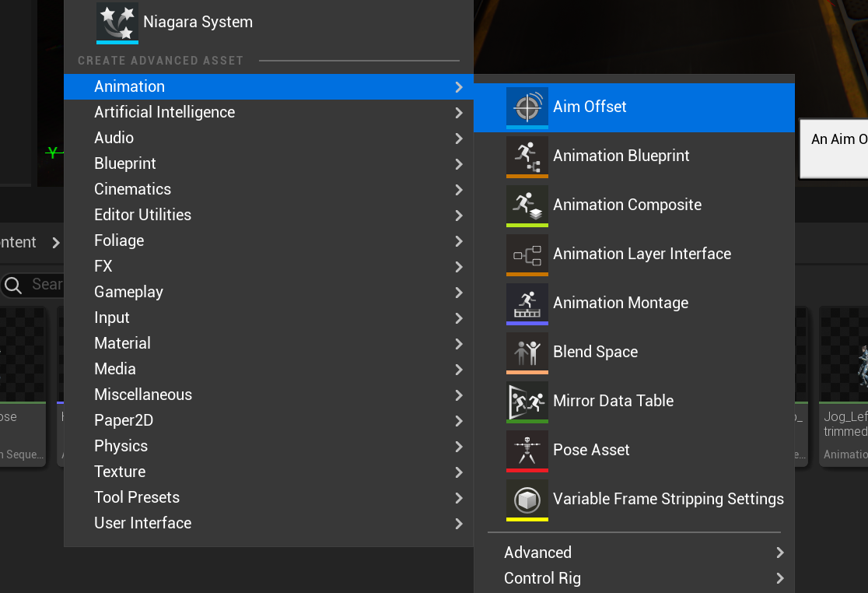Open the User Interface category
Screen dimensions: 868x593
tap(268, 523)
